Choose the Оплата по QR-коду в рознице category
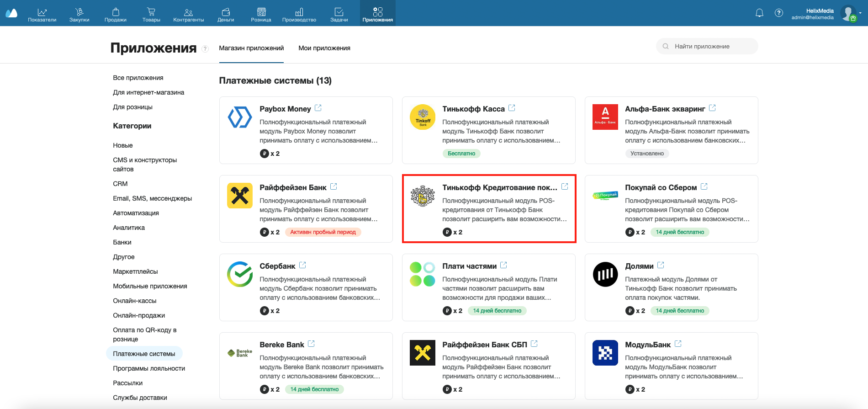 pyautogui.click(x=145, y=335)
